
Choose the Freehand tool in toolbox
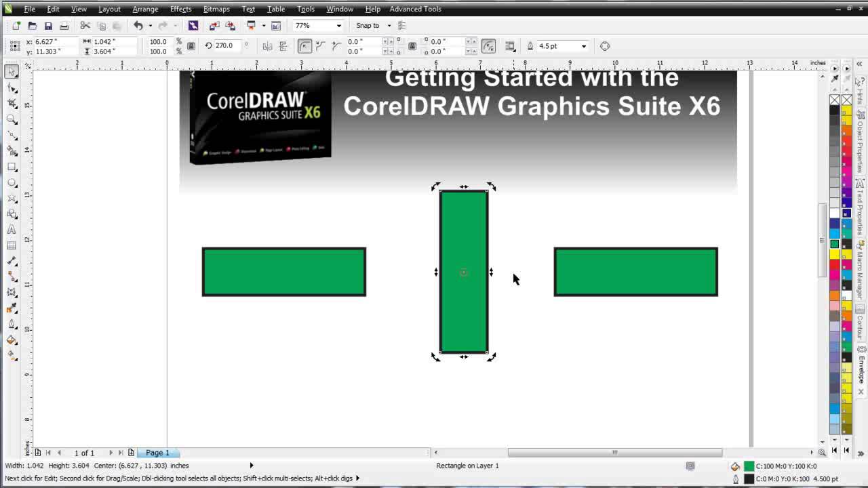tap(12, 136)
